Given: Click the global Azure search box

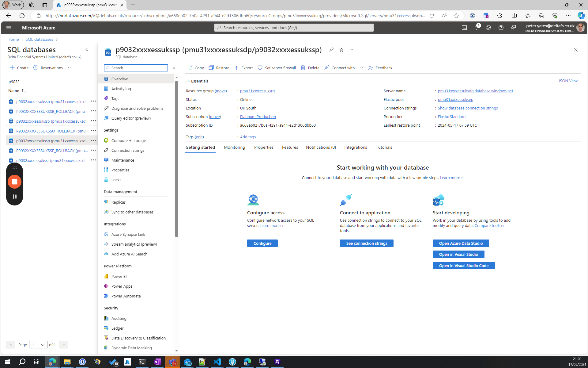Looking at the screenshot, I should click(x=294, y=28).
